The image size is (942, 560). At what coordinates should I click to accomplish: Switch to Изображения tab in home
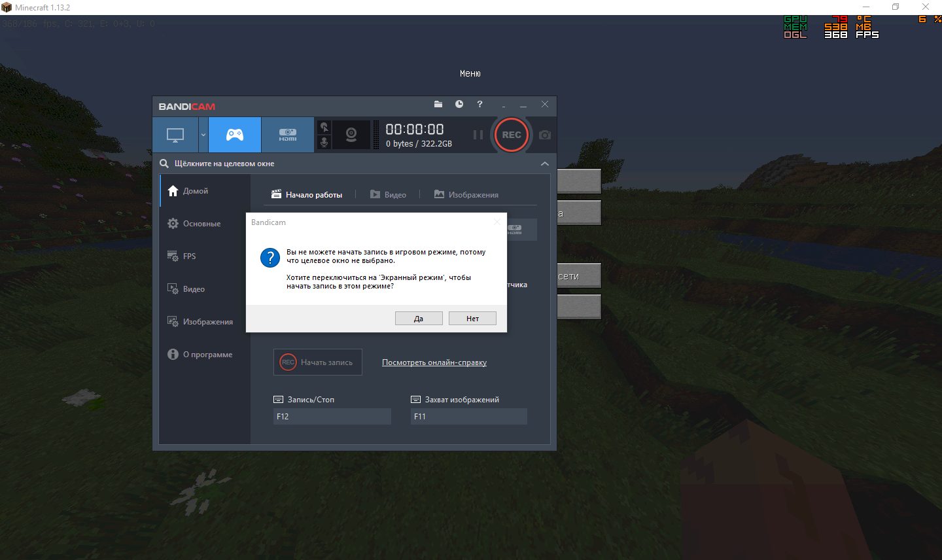click(x=466, y=195)
